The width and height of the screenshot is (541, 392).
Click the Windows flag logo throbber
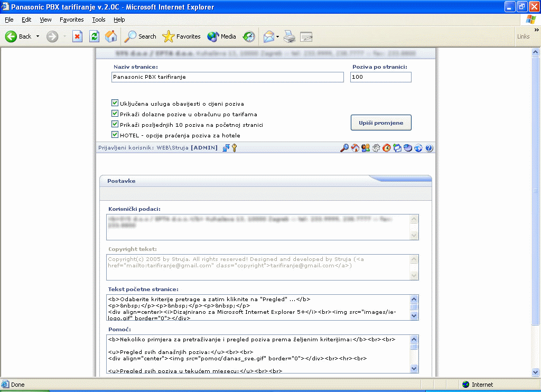coord(530,20)
